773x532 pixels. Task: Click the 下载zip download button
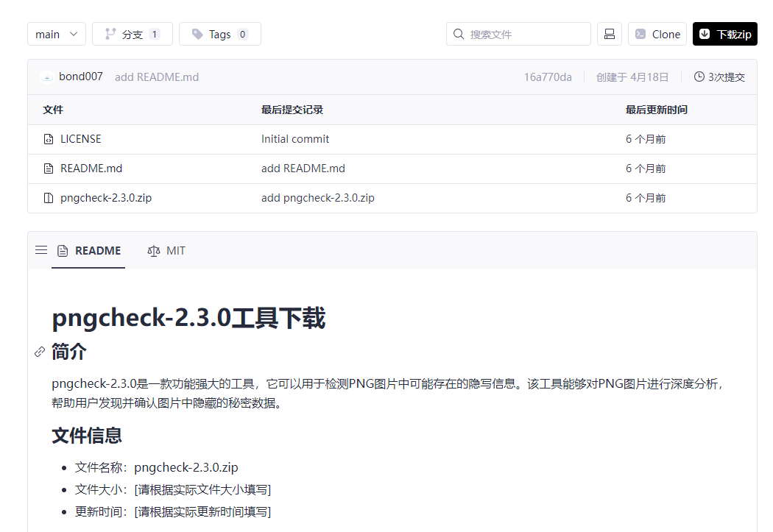click(724, 34)
